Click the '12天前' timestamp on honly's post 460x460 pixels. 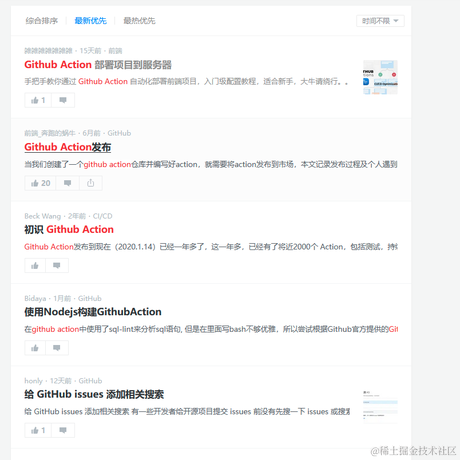(x=61, y=381)
